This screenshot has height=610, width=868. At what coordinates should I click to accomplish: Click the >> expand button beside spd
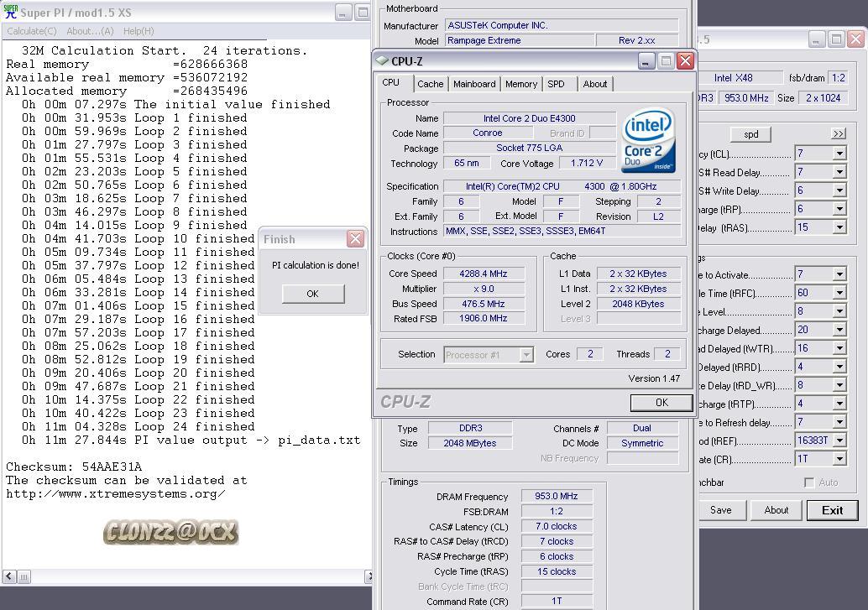click(839, 134)
